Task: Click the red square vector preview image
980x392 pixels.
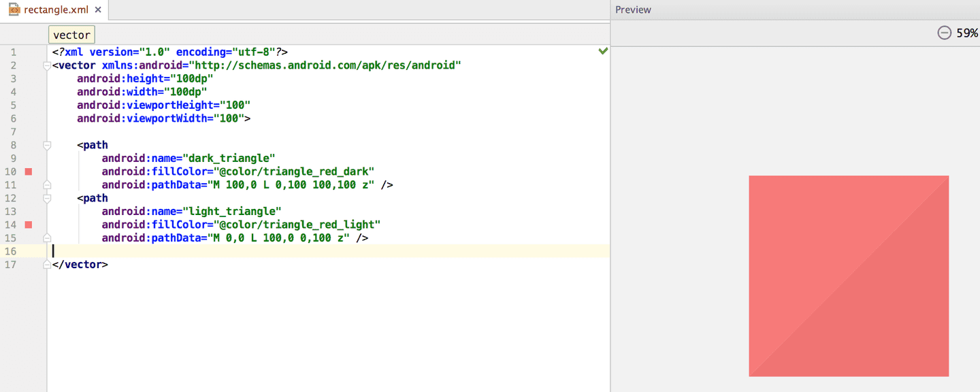Action: [849, 276]
